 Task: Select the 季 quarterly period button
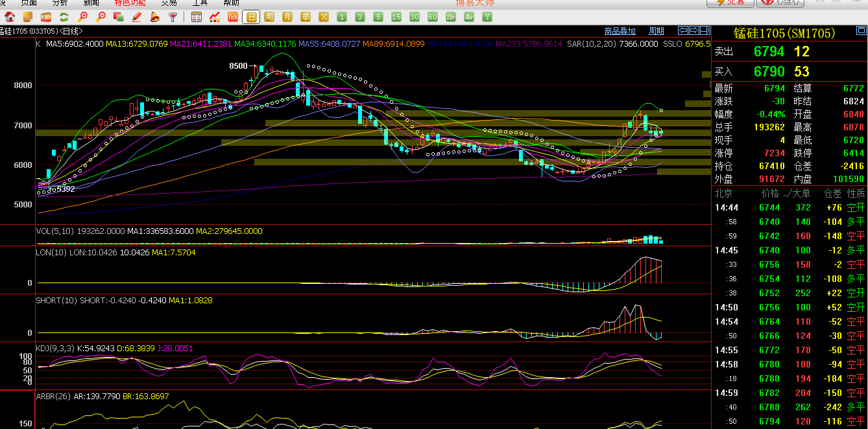(x=306, y=17)
